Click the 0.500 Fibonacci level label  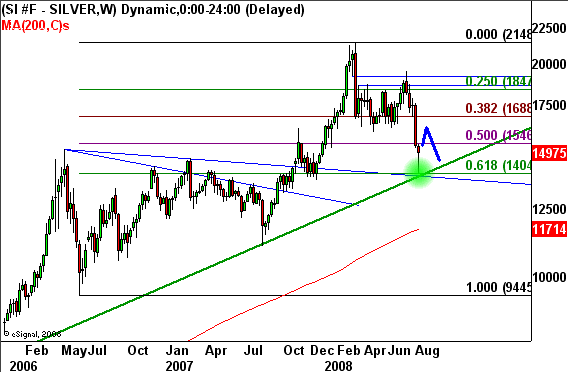[x=498, y=135]
